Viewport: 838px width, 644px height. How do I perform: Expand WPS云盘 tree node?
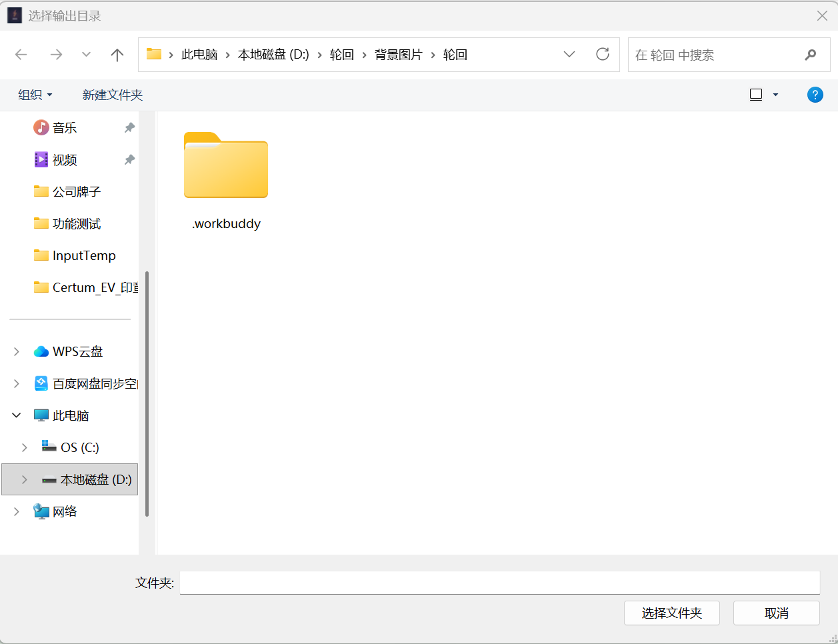[x=17, y=351]
